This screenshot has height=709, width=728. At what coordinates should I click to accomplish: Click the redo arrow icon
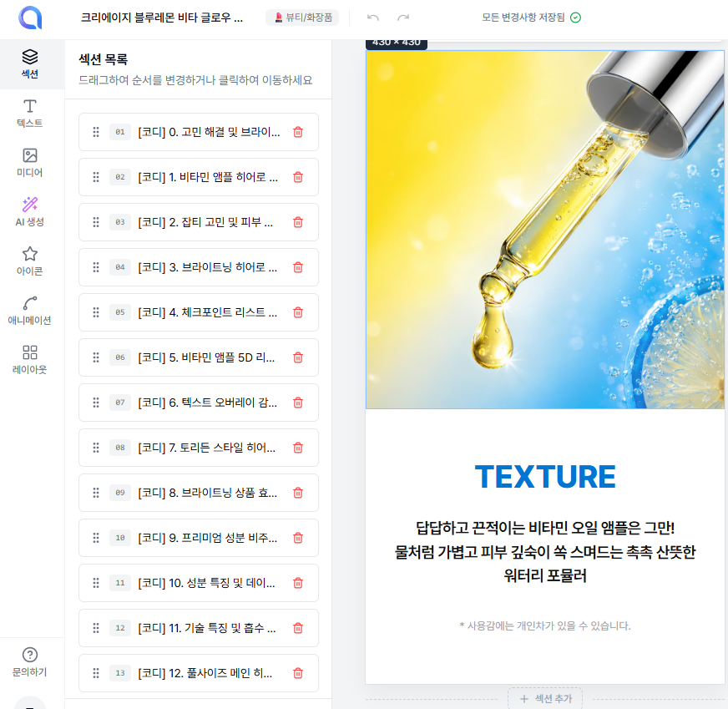[403, 18]
